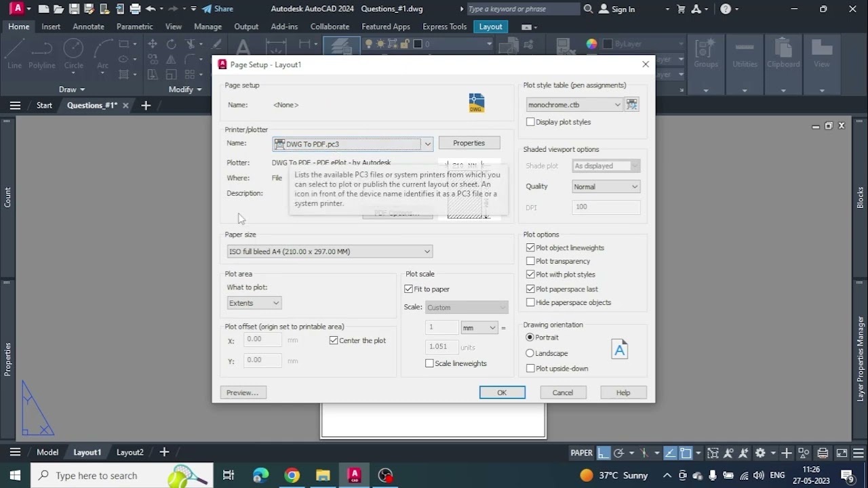
Task: Enable Scale lineweights checkbox
Action: 429,363
